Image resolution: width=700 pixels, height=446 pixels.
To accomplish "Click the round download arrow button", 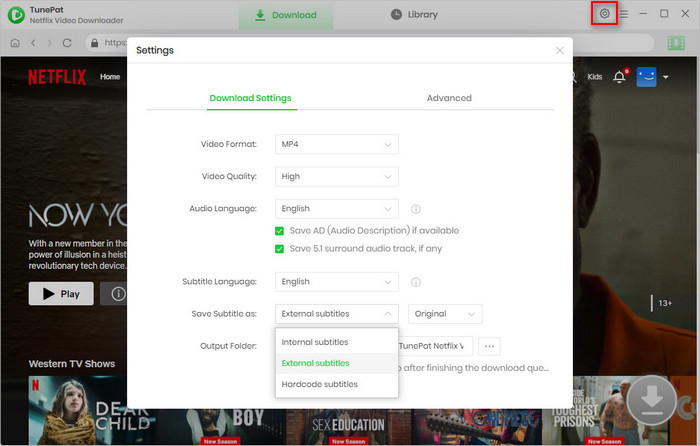I will click(x=650, y=398).
